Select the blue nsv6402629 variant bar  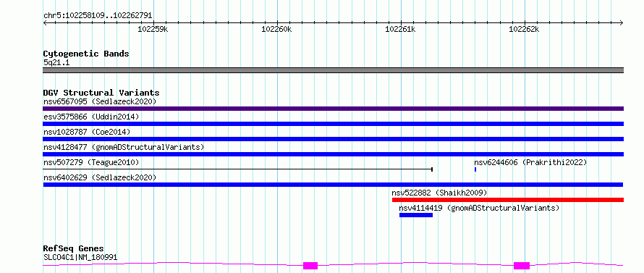[x=333, y=185]
